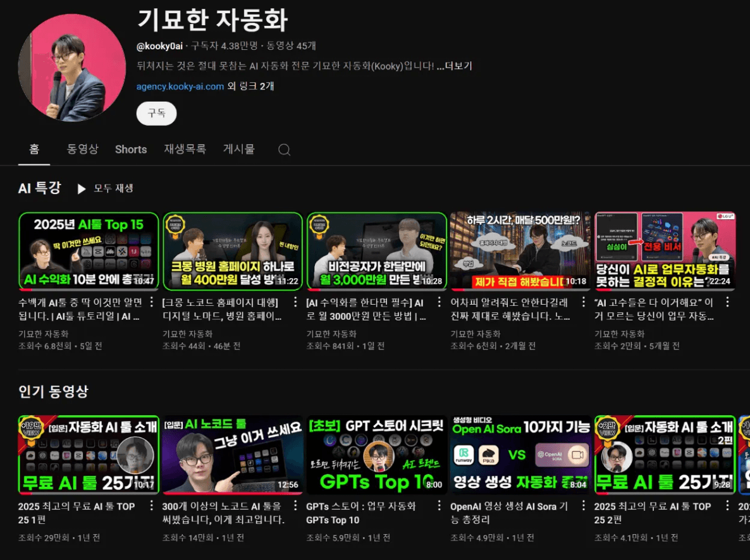Click the channel profile avatar picture
The height and width of the screenshot is (560, 750).
point(71,68)
